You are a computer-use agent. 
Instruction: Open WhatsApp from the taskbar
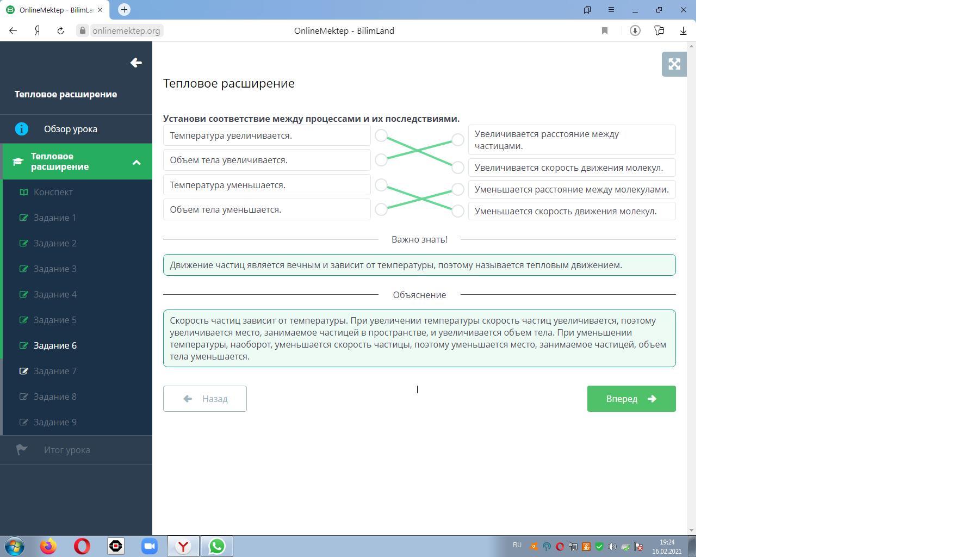click(217, 546)
